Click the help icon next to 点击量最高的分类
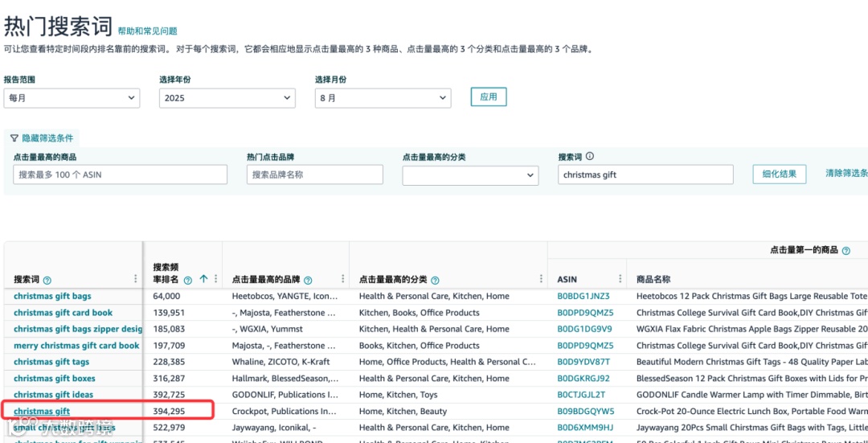 435,281
